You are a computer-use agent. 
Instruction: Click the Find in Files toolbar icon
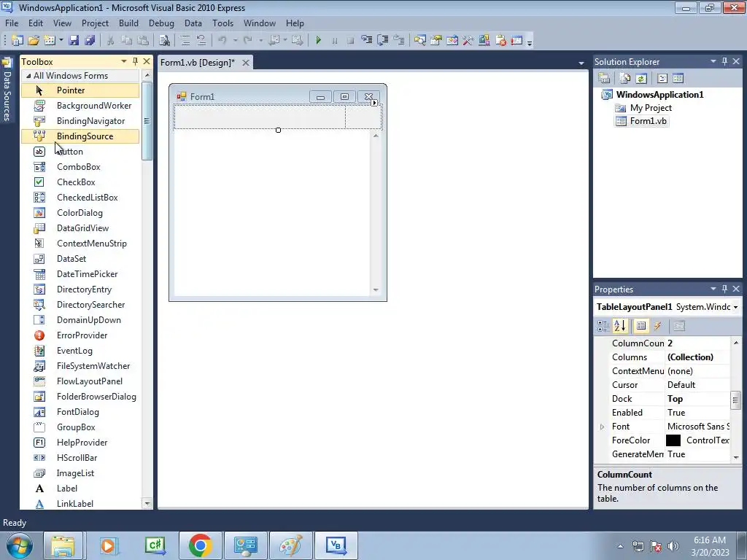164,41
